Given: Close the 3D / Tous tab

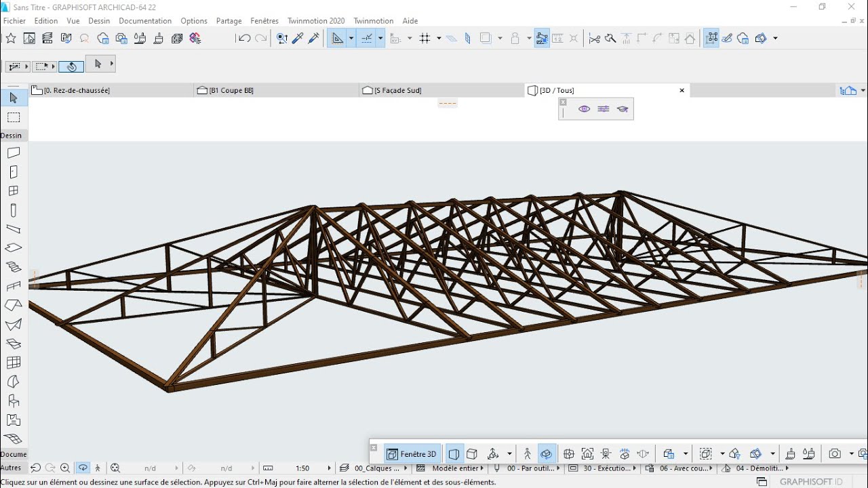Looking at the screenshot, I should pos(682,90).
